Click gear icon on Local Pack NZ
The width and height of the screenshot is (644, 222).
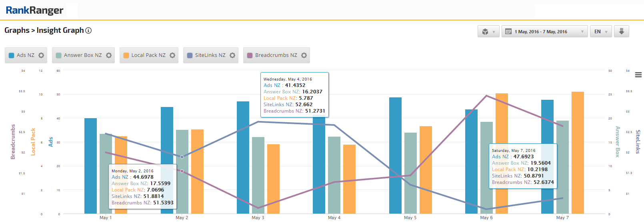(172, 55)
